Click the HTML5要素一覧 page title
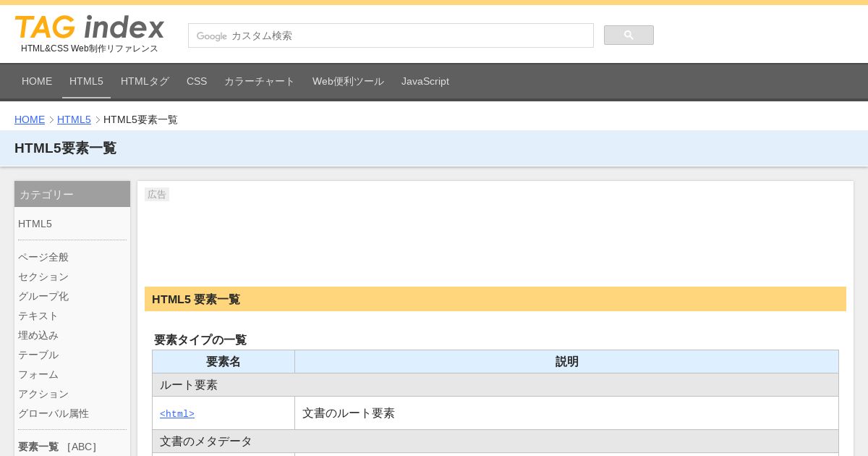The width and height of the screenshot is (868, 456). pyautogui.click(x=65, y=148)
